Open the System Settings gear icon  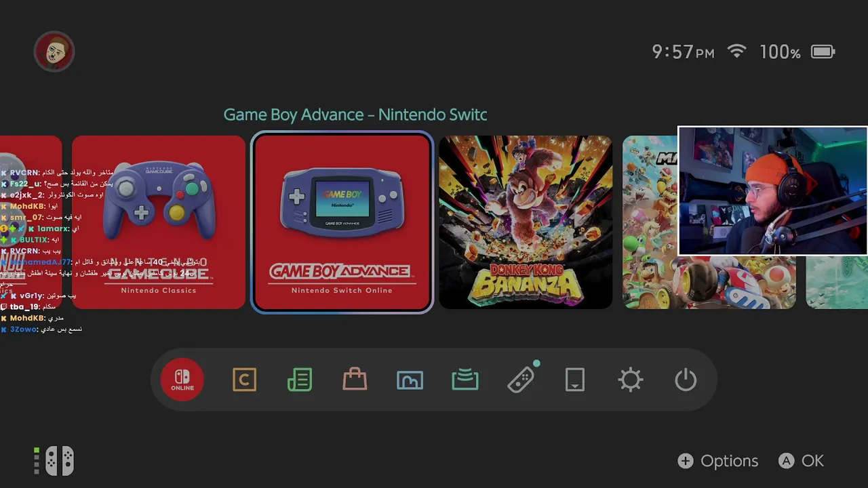(x=631, y=380)
